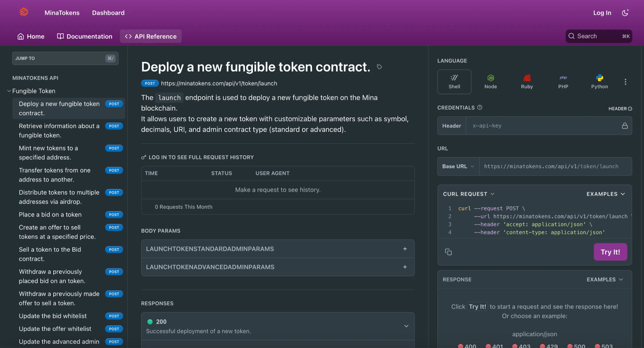Open the CURL REQUEST dropdown

469,194
